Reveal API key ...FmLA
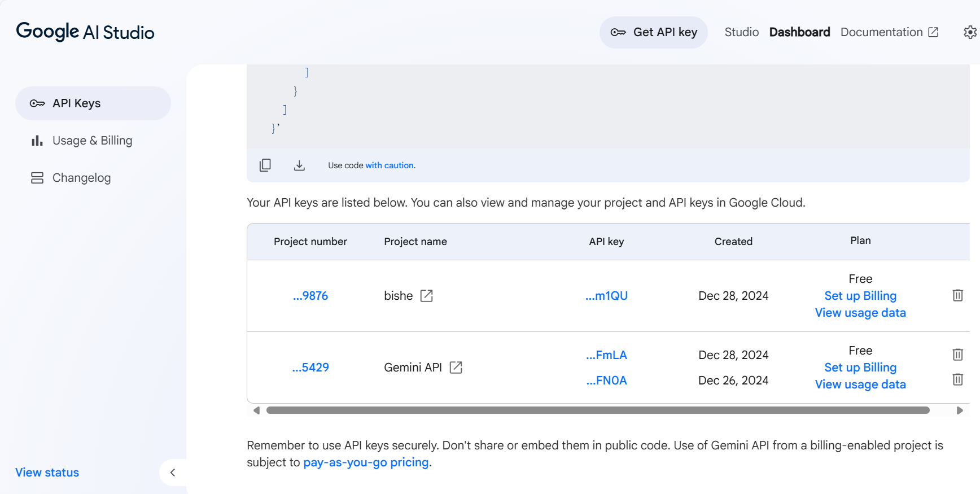The image size is (980, 494). tap(606, 355)
